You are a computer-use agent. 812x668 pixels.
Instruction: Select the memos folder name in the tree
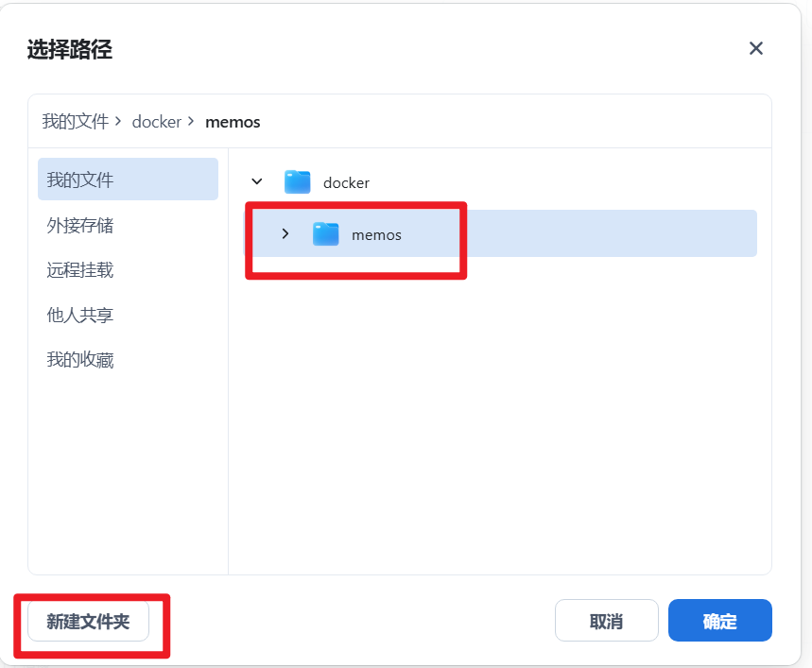(376, 235)
